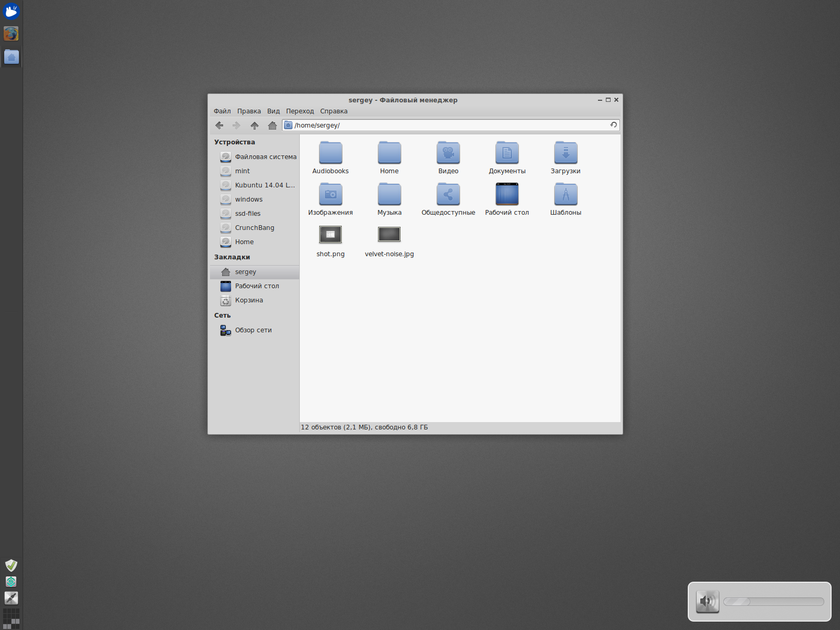Go forward with the right arrow button
Screen dimensions: 840x630
point(236,125)
